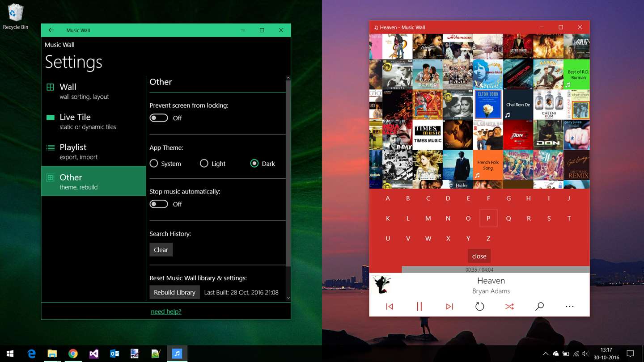Toggle the repeat mode icon
This screenshot has width=644, height=362.
pyautogui.click(x=479, y=307)
